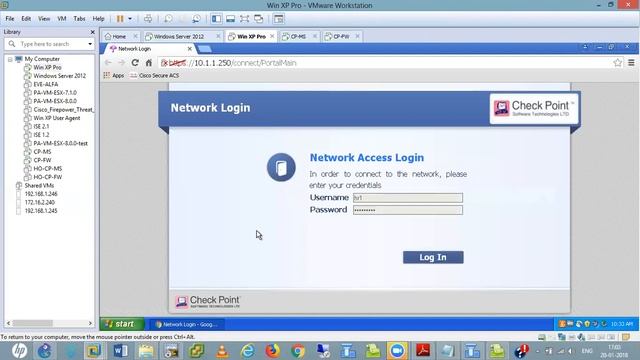Open the Apps bookmarks shortcut
Viewport: 640px width, 360px height.
[x=114, y=76]
